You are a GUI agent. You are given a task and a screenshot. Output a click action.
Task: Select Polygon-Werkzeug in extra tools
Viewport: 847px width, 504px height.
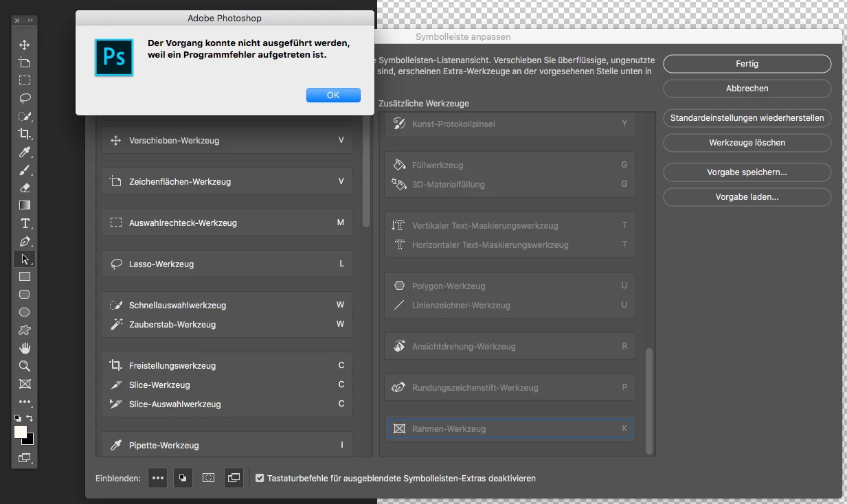pos(510,286)
